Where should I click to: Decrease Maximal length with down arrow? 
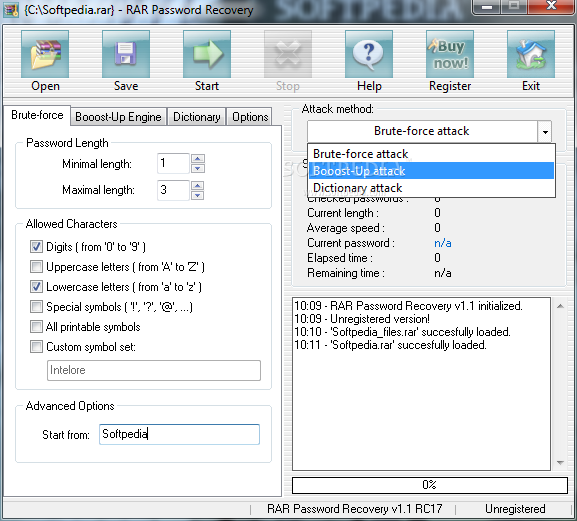pyautogui.click(x=198, y=195)
